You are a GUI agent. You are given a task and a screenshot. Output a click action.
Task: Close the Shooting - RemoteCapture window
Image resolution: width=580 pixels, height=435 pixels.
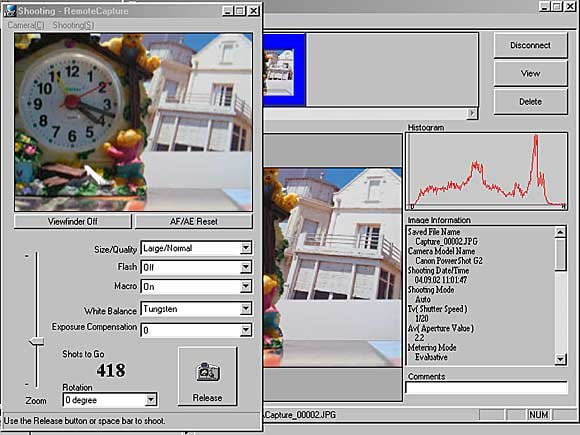coord(253,11)
